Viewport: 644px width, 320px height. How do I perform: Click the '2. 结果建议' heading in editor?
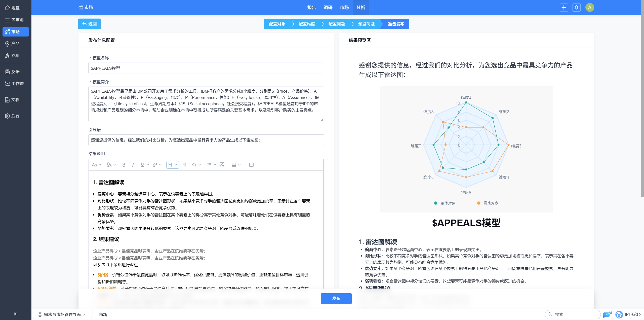point(106,239)
